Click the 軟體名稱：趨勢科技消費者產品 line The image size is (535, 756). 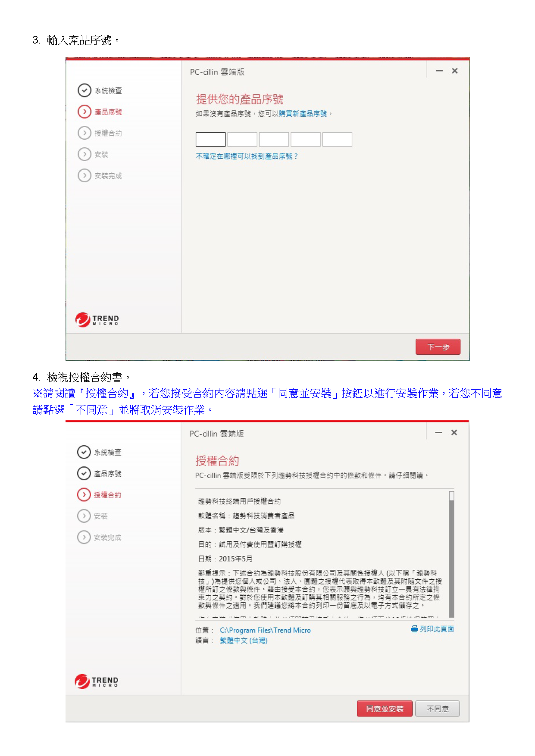tap(246, 515)
